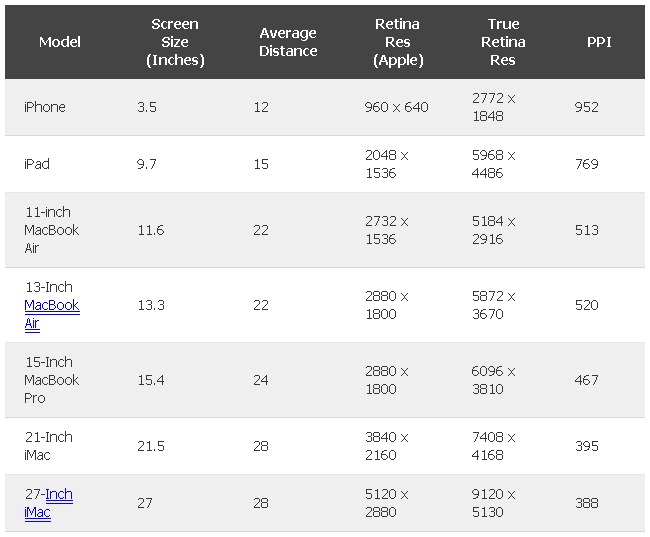Select the 960 x 640 resolution cell

point(396,107)
